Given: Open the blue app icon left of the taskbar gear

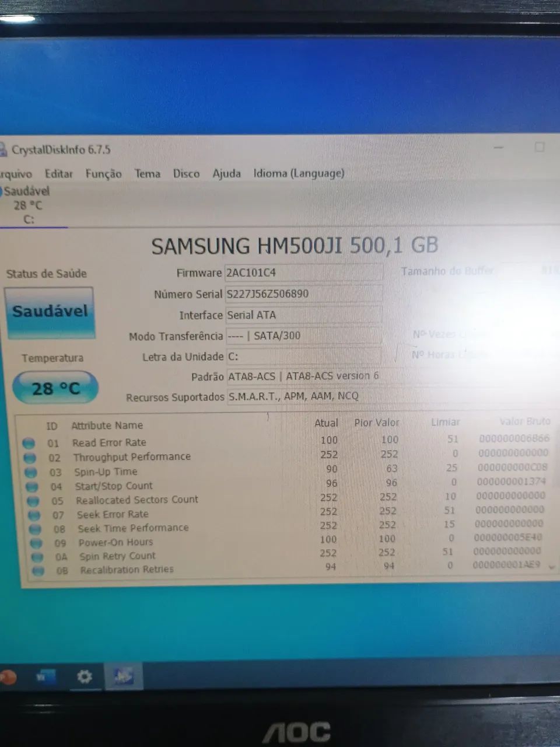Looking at the screenshot, I should (46, 677).
